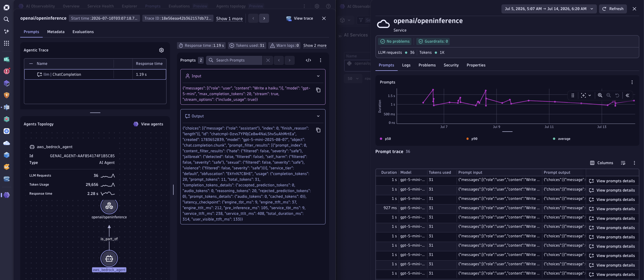Open View agents in Agents Topology
This screenshot has width=644, height=280.
pos(148,124)
